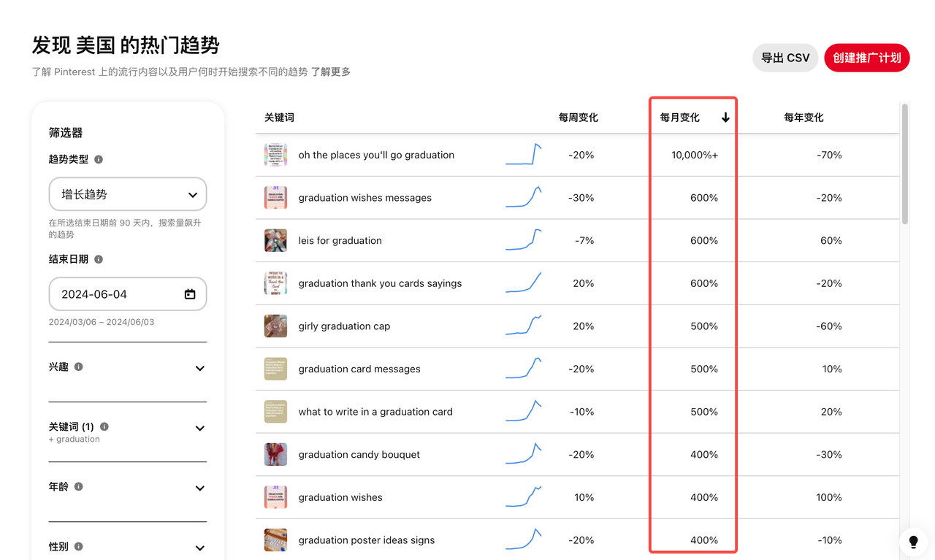Click the sort arrow on the 每月变化 column

pyautogui.click(x=725, y=116)
